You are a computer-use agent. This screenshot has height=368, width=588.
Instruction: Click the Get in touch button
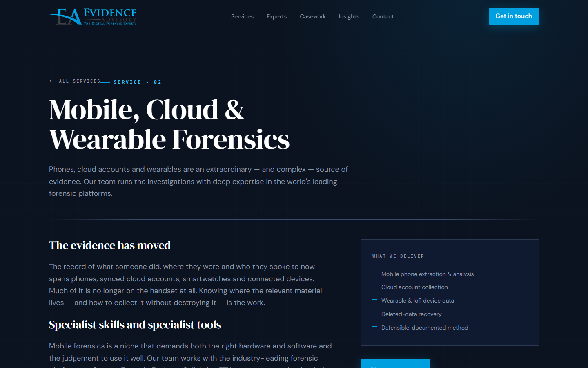(514, 16)
